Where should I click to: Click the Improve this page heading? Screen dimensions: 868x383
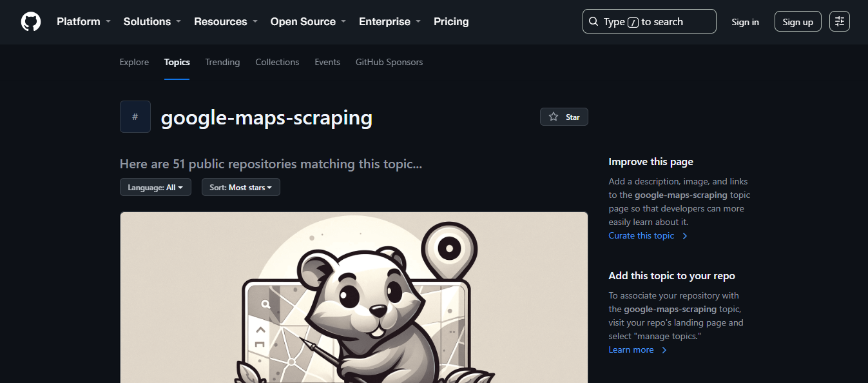tap(651, 162)
